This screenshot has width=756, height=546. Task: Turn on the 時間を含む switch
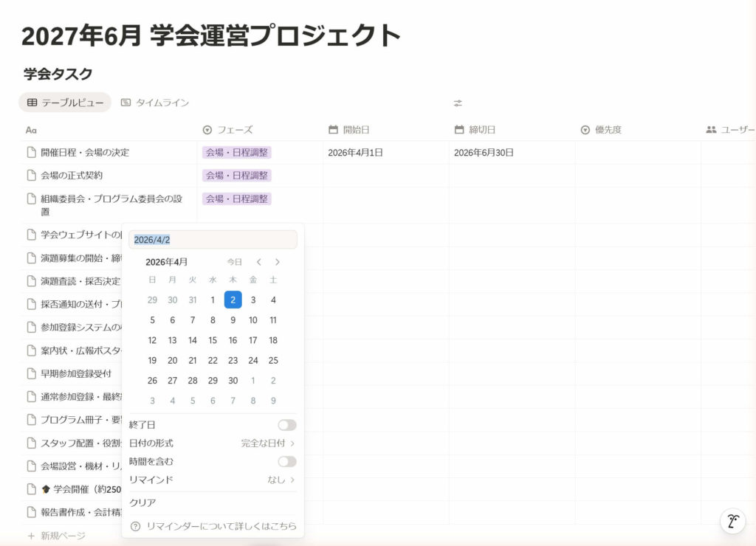286,462
